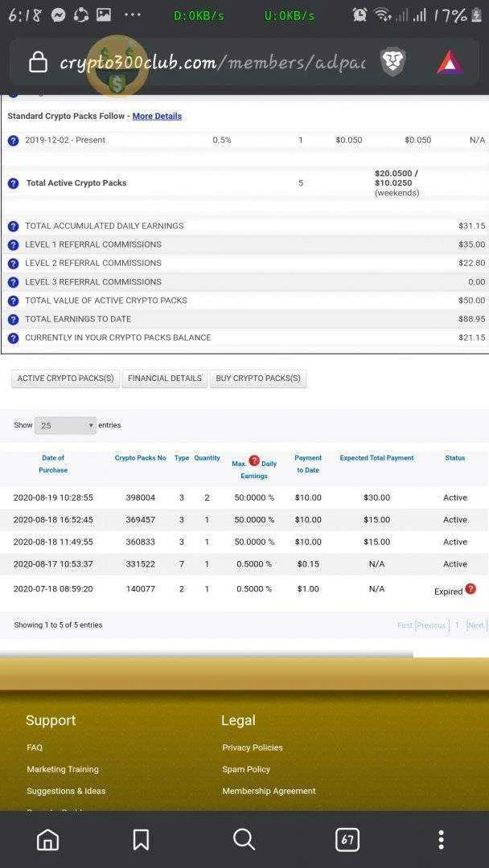Tap help icon for Total Earnings To Date
The width and height of the screenshot is (489, 868).
tap(14, 319)
